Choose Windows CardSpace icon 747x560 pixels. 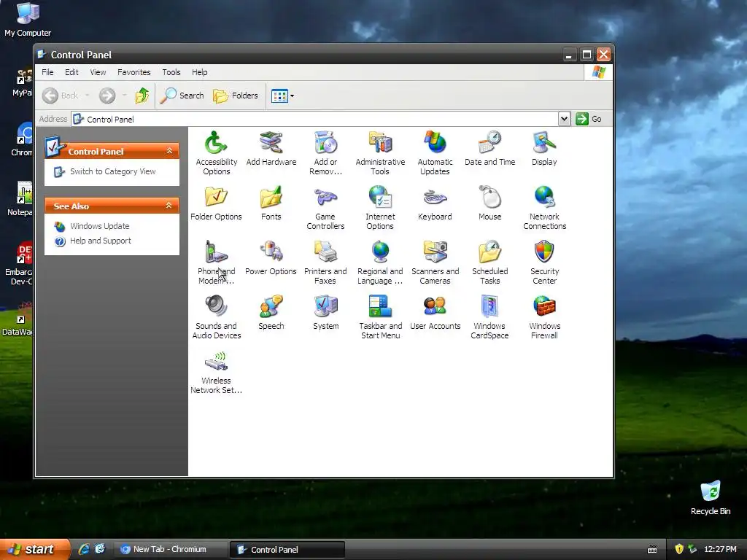pos(489,317)
